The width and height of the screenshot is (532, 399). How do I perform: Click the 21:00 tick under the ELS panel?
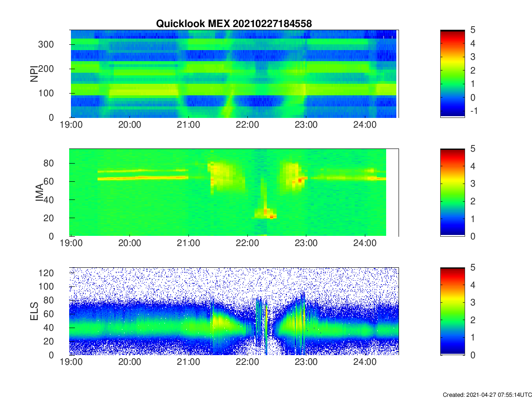(188, 362)
